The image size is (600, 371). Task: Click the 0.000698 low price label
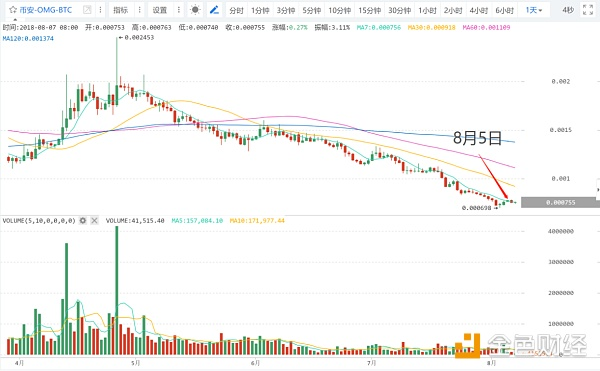pos(476,208)
